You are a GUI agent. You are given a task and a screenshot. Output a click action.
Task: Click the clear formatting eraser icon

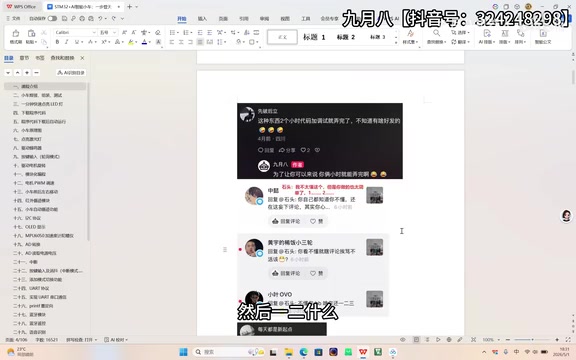tap(158, 32)
